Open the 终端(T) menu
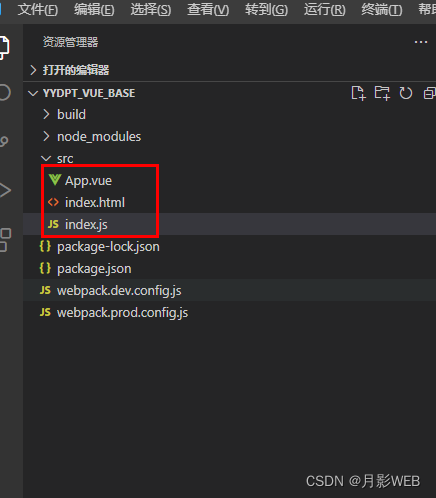This screenshot has height=498, width=436. click(x=382, y=9)
